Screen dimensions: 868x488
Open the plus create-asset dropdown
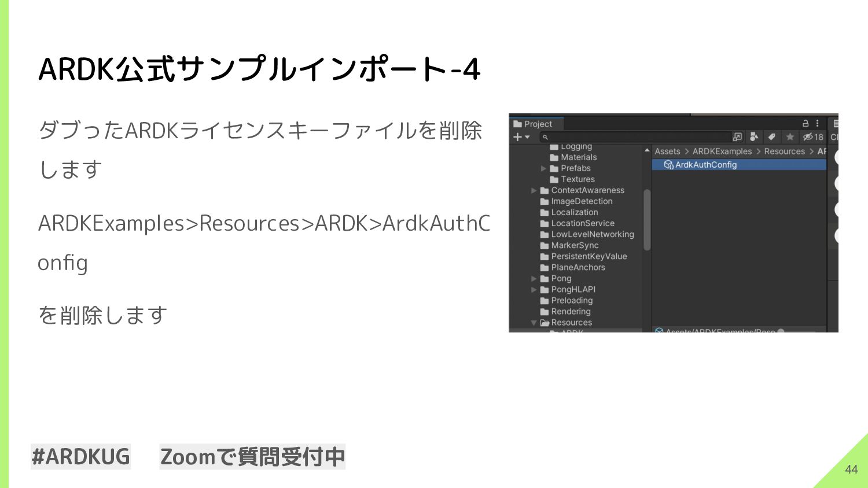(521, 137)
